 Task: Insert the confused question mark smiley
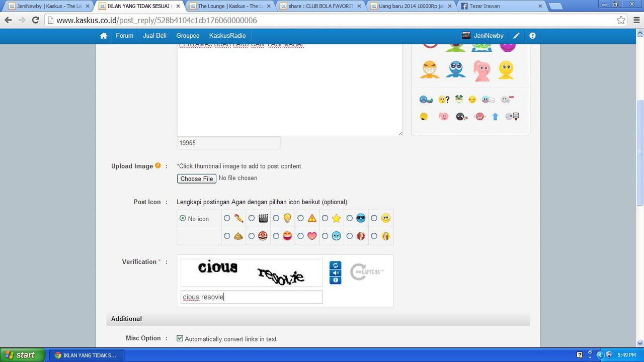444,100
